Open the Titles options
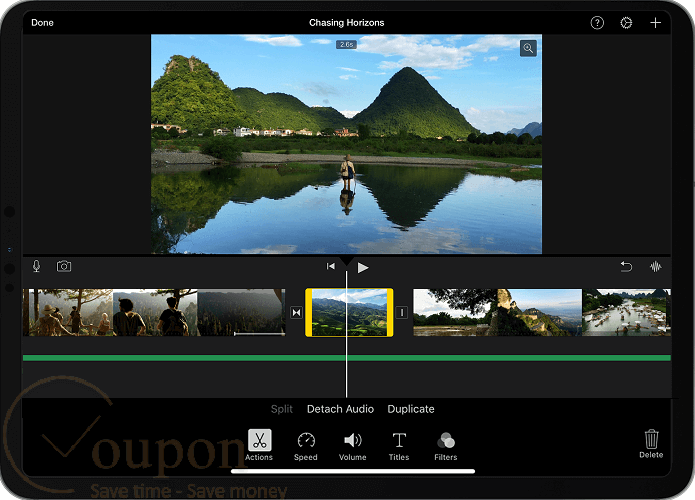 (399, 446)
